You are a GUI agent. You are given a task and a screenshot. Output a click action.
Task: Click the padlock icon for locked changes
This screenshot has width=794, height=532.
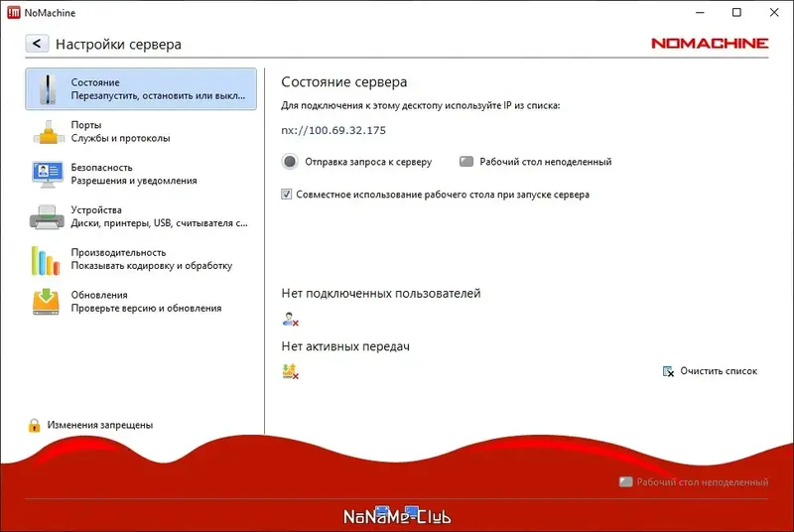(x=34, y=425)
